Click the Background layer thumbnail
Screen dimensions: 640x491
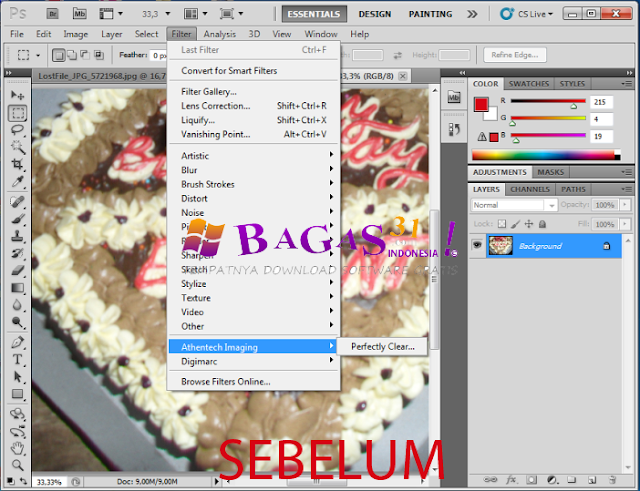point(500,246)
